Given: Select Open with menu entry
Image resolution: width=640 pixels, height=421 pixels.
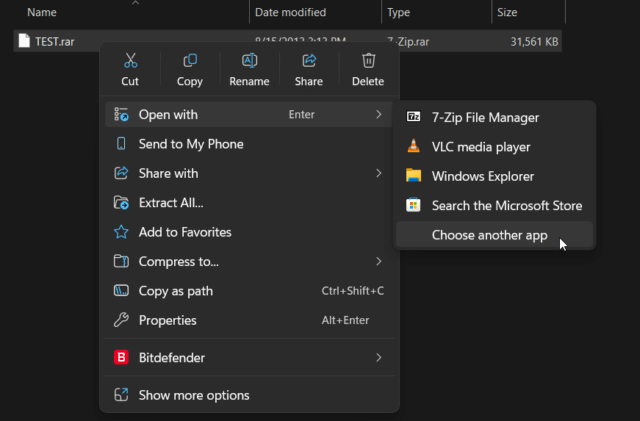Looking at the screenshot, I should click(248, 114).
